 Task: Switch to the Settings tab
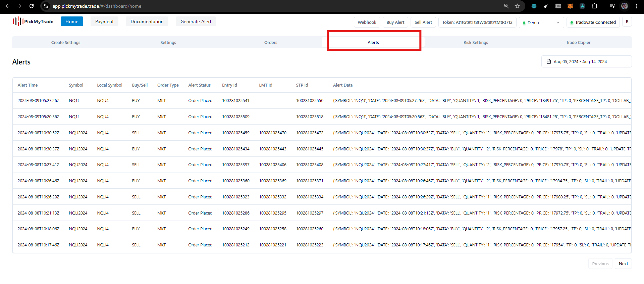pyautogui.click(x=168, y=42)
